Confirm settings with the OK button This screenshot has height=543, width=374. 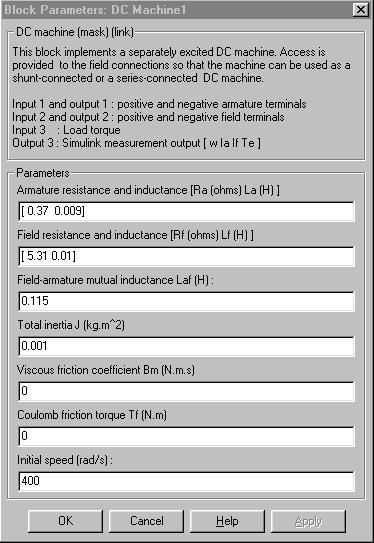pyautogui.click(x=65, y=521)
